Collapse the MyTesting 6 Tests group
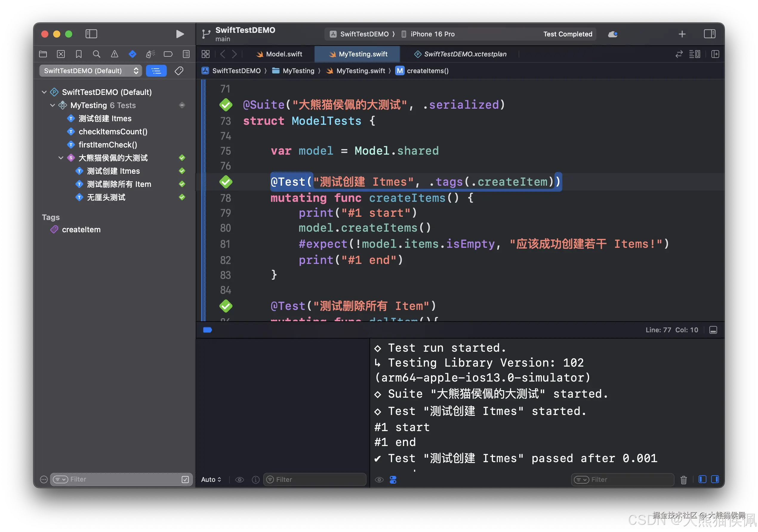Screen dimensions: 758x532 [53, 105]
